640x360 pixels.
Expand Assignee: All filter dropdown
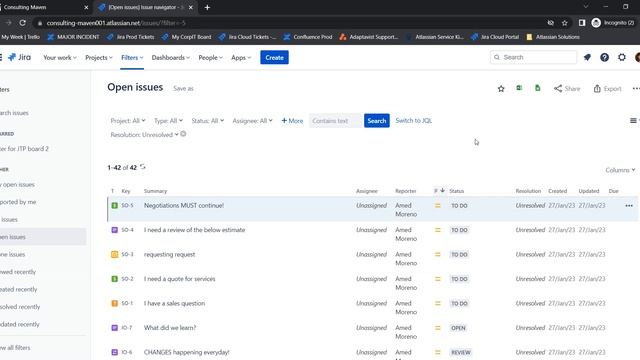click(x=252, y=121)
